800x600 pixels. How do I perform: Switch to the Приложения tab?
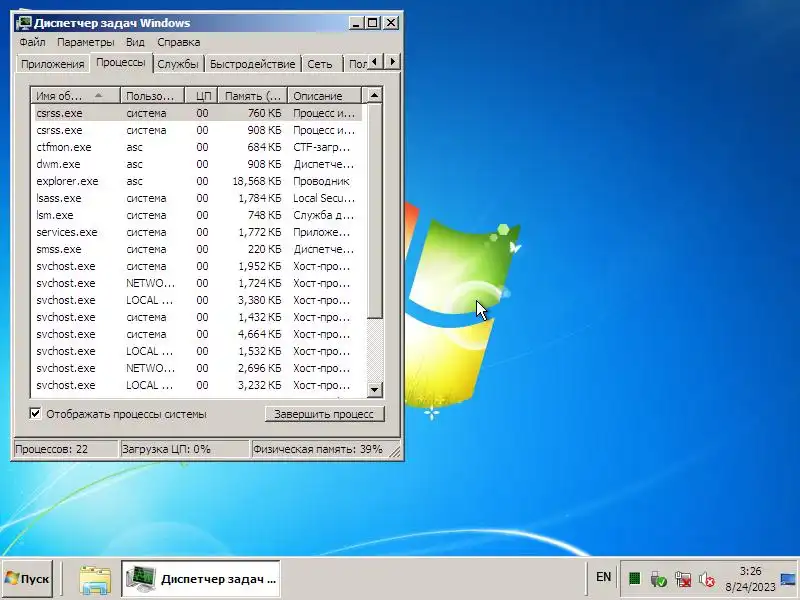(x=53, y=64)
